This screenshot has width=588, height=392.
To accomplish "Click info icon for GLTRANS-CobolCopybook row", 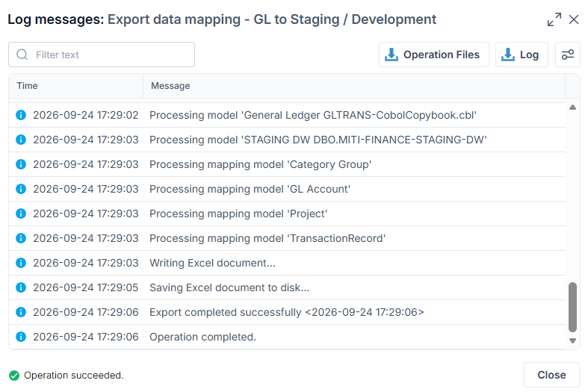I will tap(21, 115).
